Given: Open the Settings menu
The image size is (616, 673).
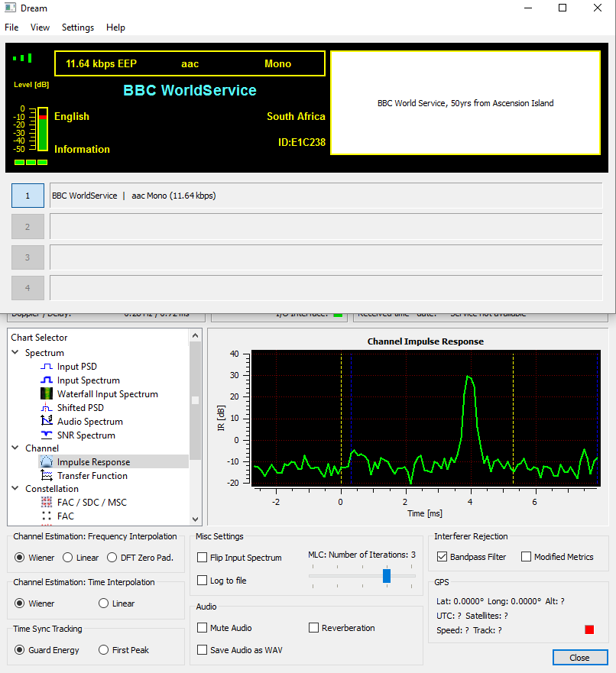Looking at the screenshot, I should coord(78,28).
